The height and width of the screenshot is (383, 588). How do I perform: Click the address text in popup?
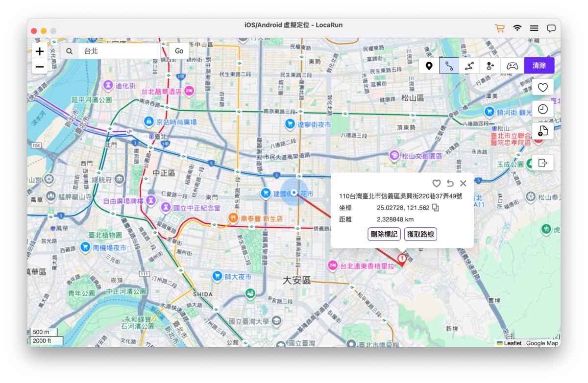[401, 196]
